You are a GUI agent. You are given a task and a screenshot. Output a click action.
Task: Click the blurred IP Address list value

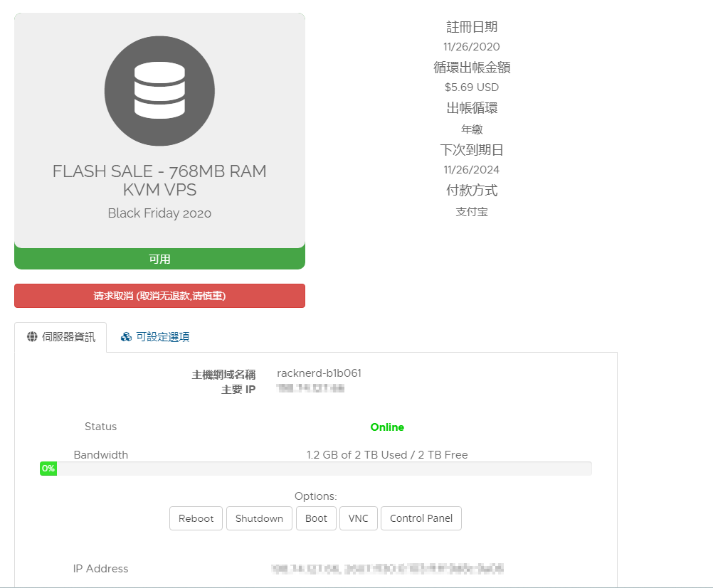pyautogui.click(x=387, y=569)
